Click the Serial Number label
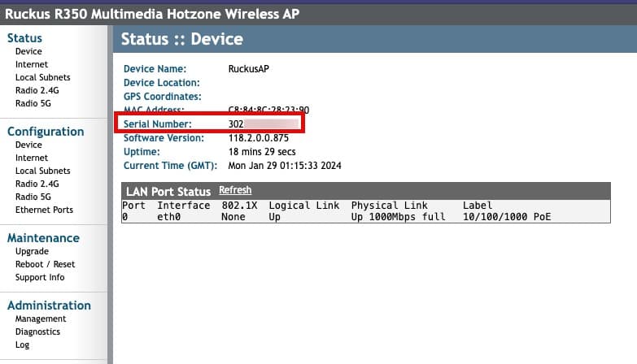This screenshot has height=364, width=637. coord(158,124)
